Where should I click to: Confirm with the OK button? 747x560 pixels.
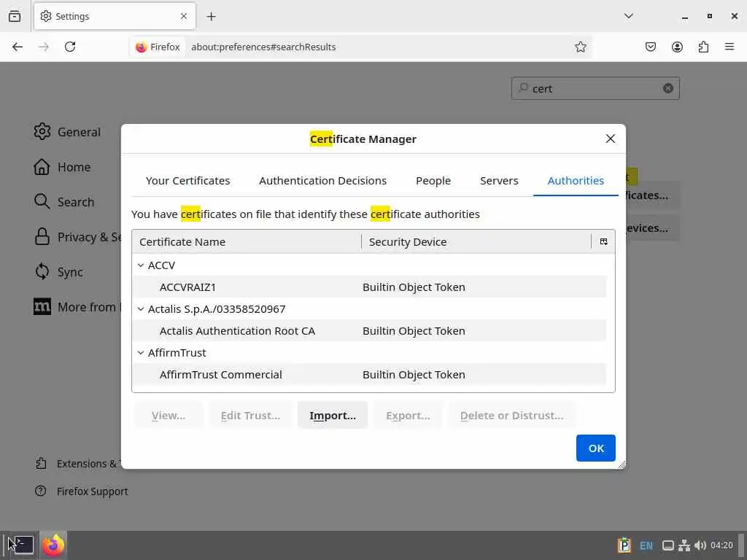[x=595, y=448]
